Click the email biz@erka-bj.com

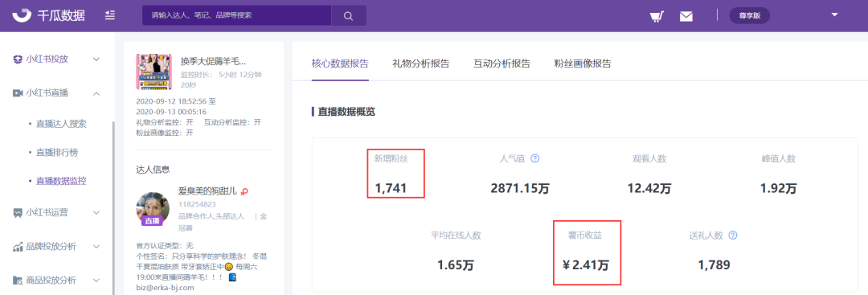(x=165, y=288)
